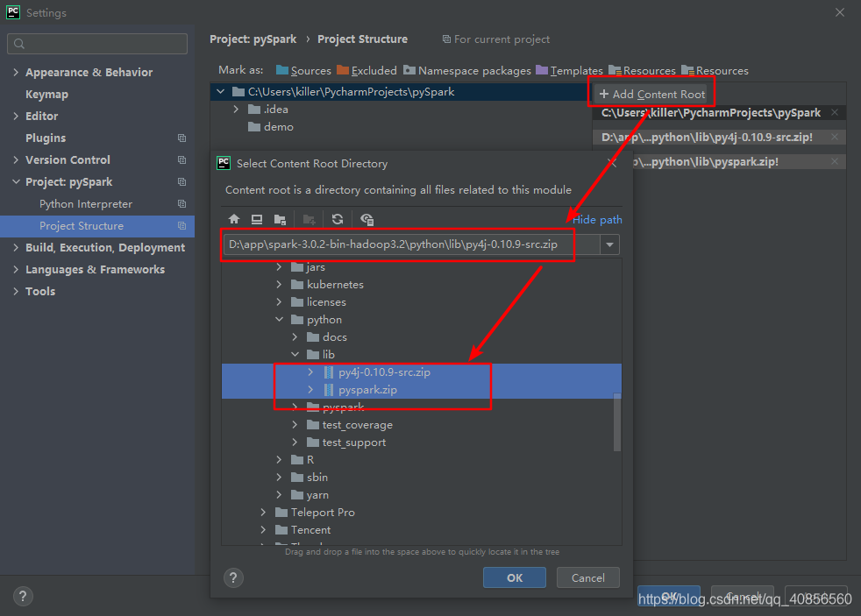
Task: Show hidden files and directories icon
Action: (x=366, y=219)
